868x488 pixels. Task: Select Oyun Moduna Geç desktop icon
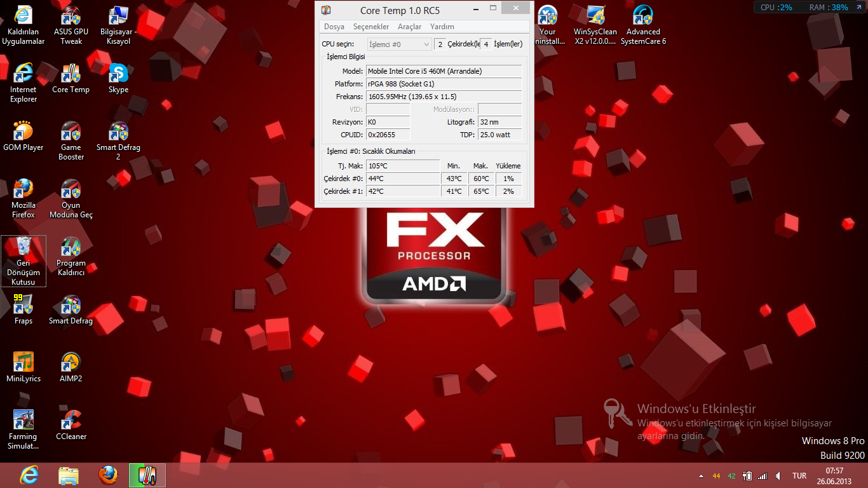(x=71, y=198)
